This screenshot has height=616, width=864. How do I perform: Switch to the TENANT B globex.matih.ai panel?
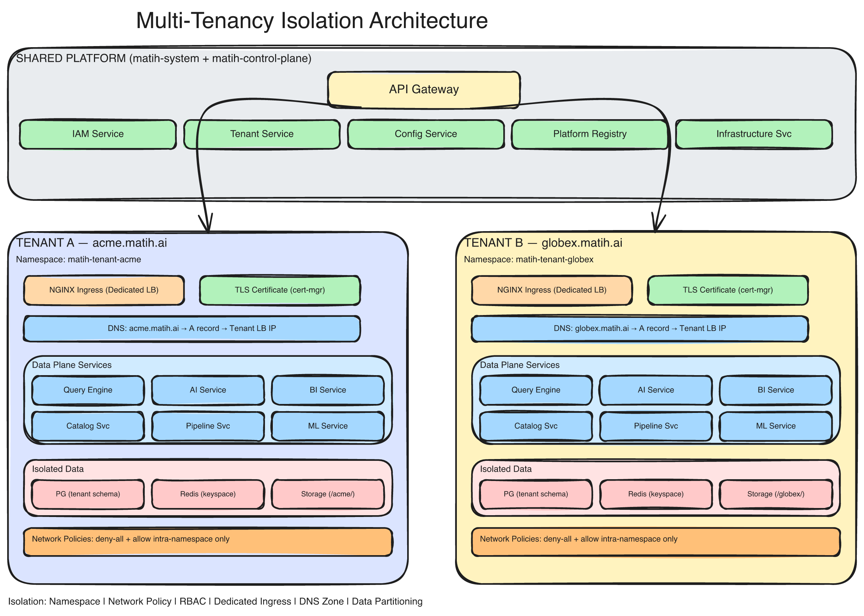coord(545,242)
